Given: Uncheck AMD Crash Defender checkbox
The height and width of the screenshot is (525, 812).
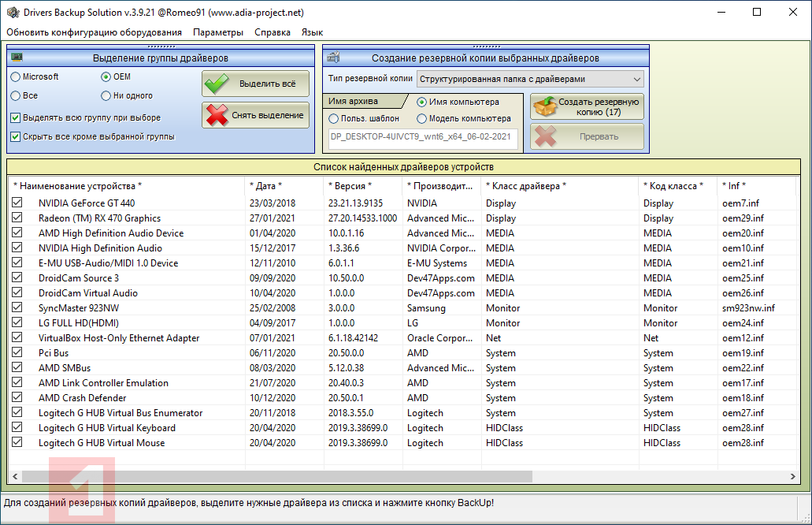Looking at the screenshot, I should [x=17, y=397].
